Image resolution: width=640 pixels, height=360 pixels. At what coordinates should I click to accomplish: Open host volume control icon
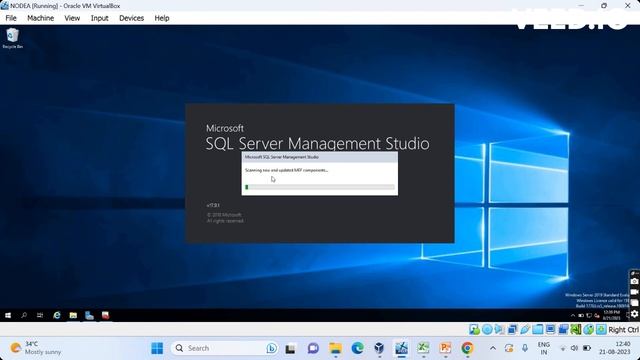[574, 348]
